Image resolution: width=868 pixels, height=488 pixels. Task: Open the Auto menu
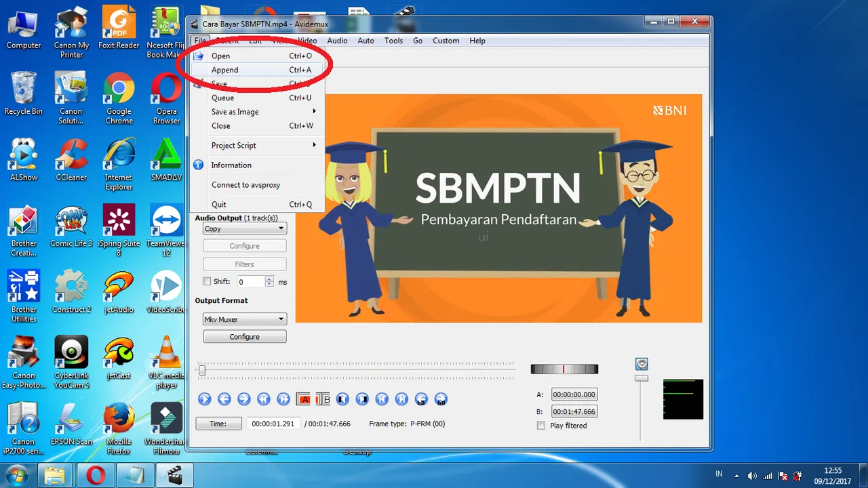pyautogui.click(x=366, y=41)
